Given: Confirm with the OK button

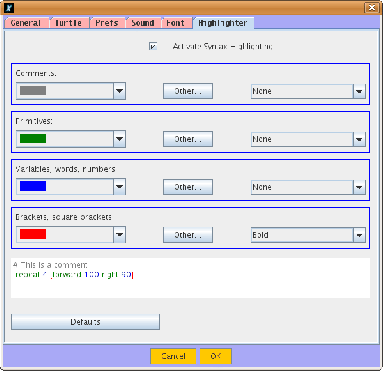Looking at the screenshot, I should [x=216, y=356].
